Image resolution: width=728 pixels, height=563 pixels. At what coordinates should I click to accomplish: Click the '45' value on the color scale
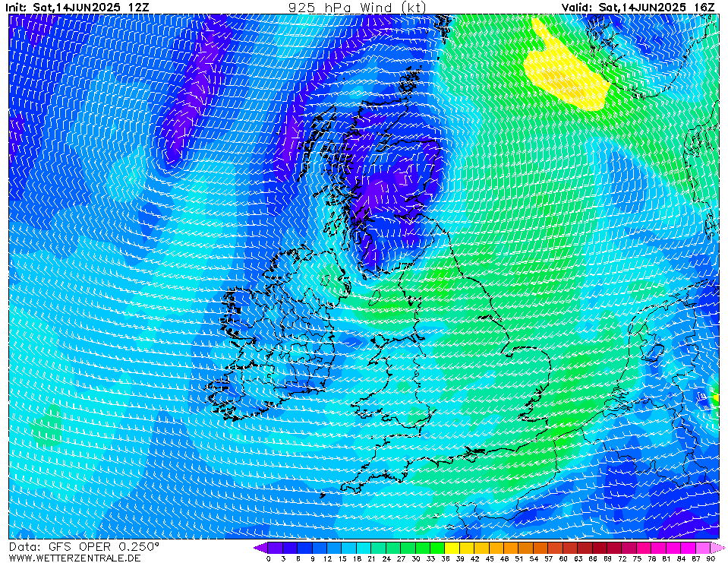(490, 558)
